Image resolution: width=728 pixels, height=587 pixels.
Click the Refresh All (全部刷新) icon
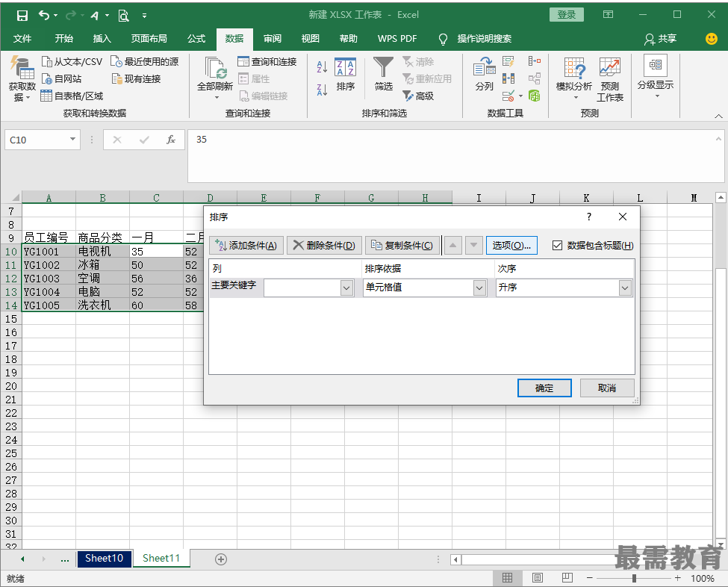pyautogui.click(x=215, y=68)
